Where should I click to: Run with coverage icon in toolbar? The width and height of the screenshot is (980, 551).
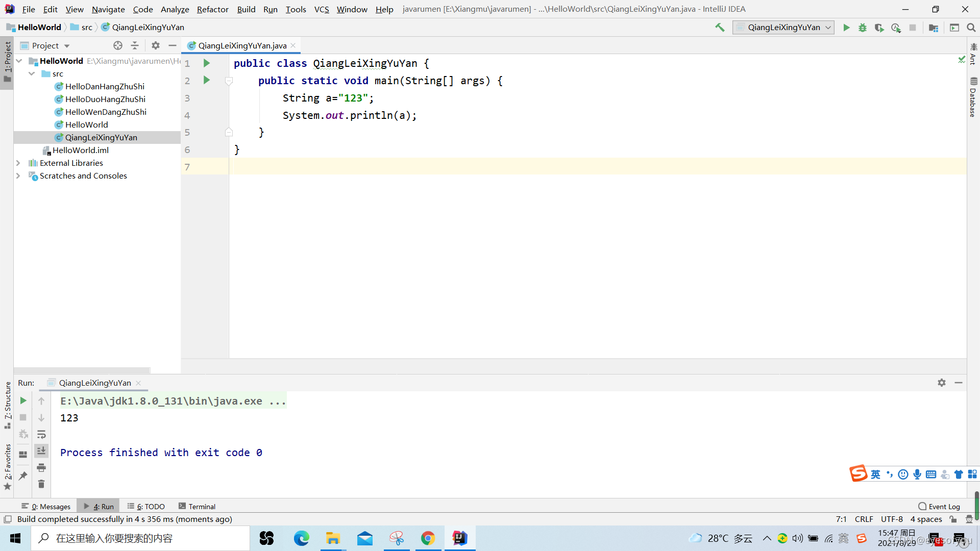pyautogui.click(x=879, y=28)
